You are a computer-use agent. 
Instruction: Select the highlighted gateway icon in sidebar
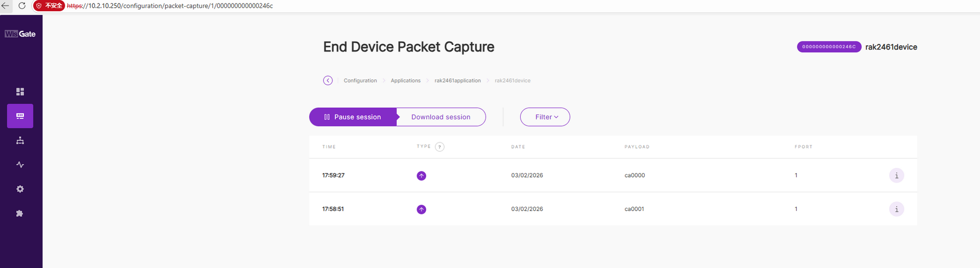(20, 116)
